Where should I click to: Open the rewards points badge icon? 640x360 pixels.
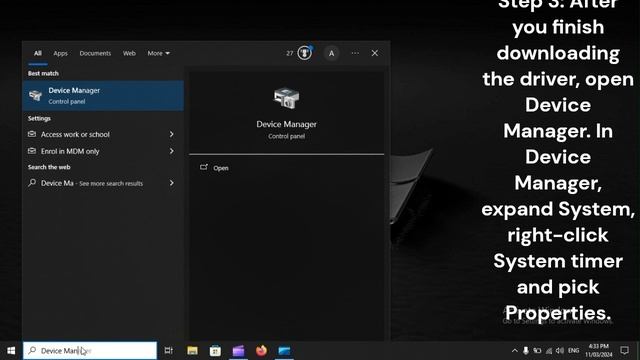pos(304,53)
